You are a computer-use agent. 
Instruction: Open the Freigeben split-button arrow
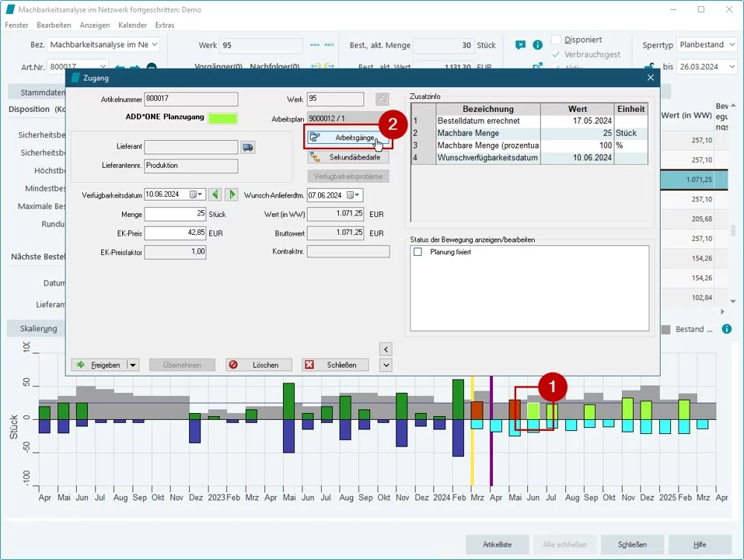point(133,365)
